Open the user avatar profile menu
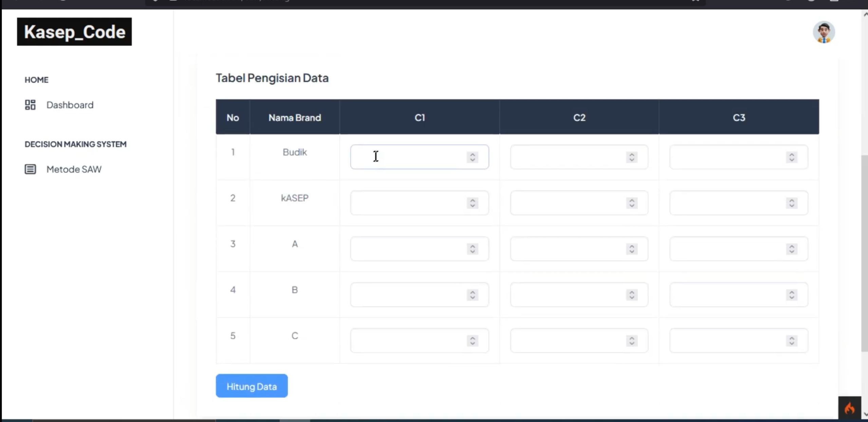The width and height of the screenshot is (868, 422). (824, 32)
